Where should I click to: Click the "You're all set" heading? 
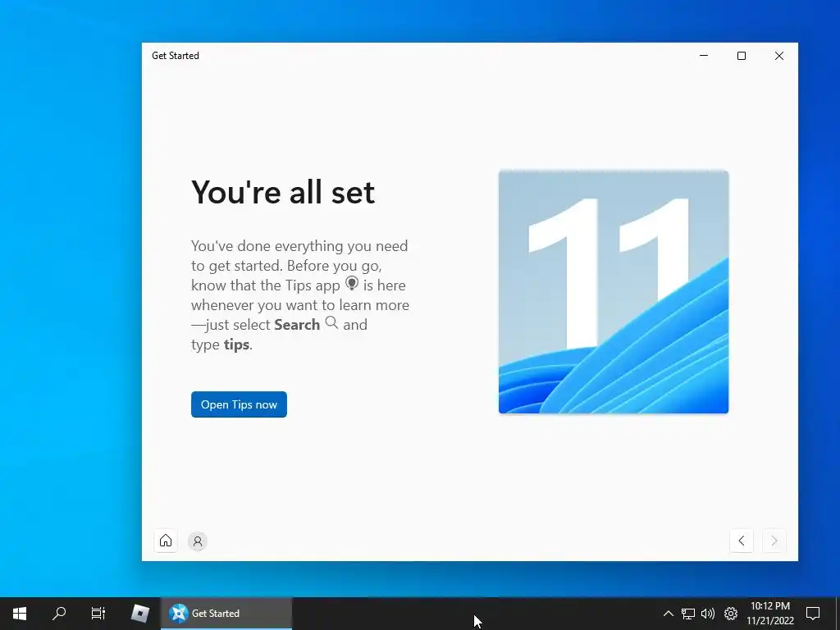point(283,192)
